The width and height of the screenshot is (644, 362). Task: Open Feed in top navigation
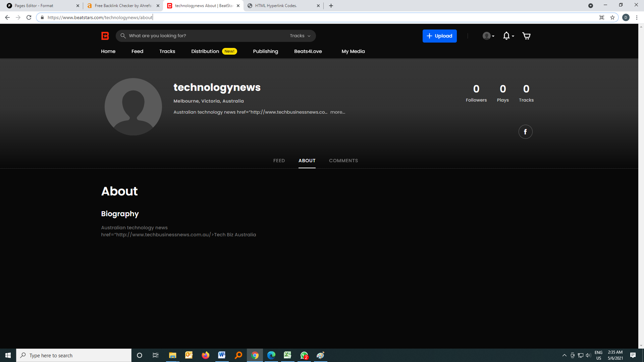click(137, 51)
